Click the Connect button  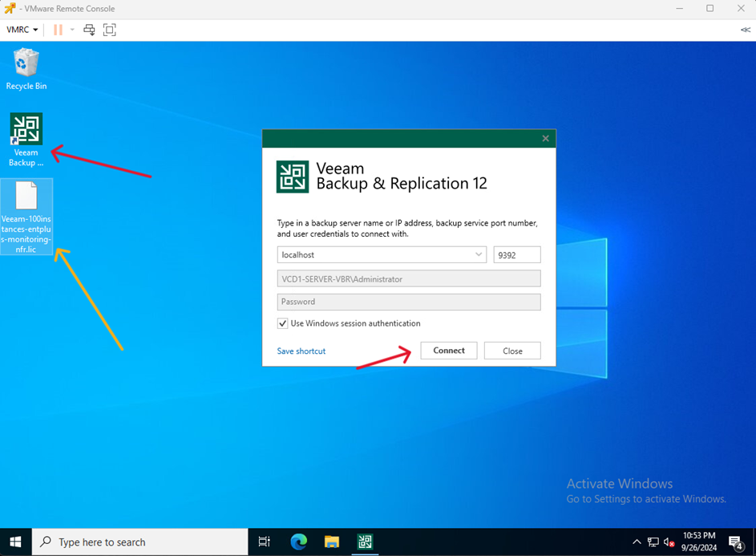448,351
